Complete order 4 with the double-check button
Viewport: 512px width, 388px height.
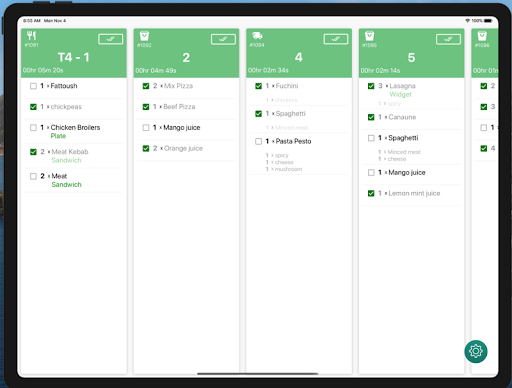336,39
